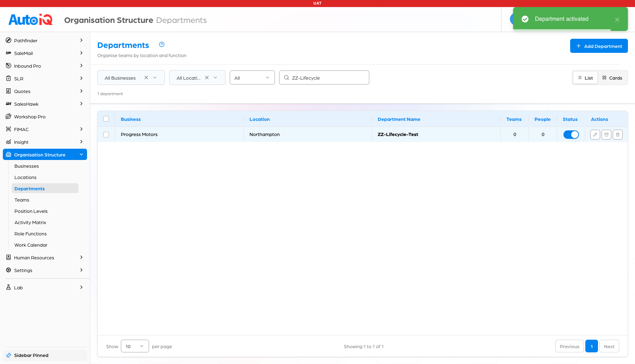Click the Previous pagination button
635x364 pixels.
click(569, 346)
